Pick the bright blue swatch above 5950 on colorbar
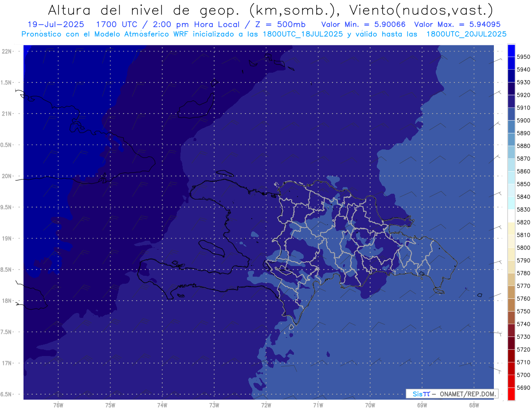 [x=511, y=50]
